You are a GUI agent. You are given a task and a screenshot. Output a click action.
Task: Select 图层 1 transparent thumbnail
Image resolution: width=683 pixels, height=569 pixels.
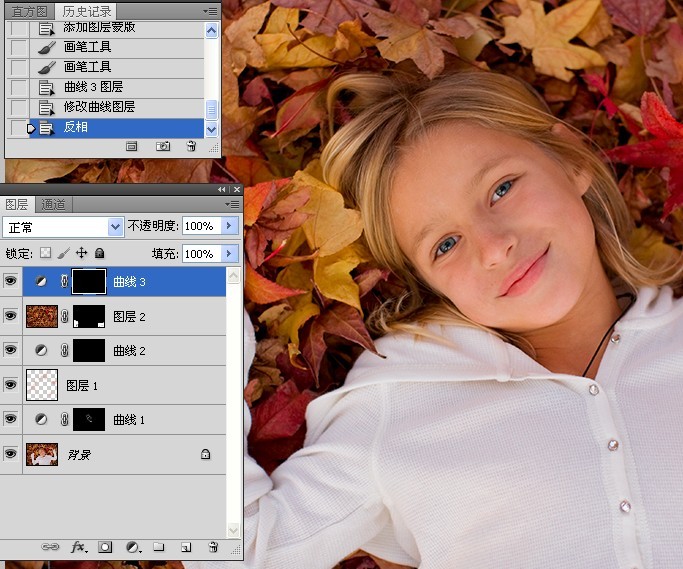(42, 385)
